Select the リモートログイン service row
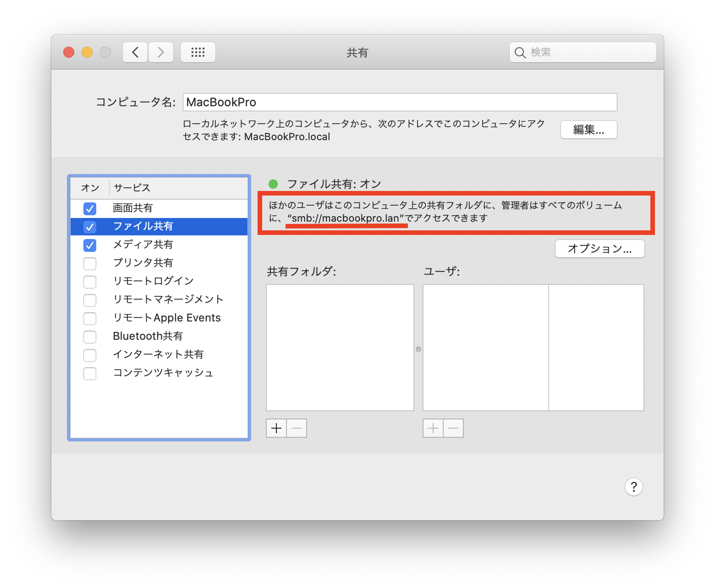 tap(159, 282)
